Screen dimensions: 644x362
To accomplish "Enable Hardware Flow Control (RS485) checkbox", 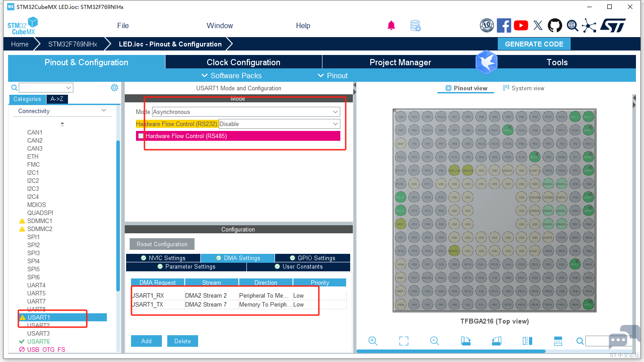I will click(141, 136).
